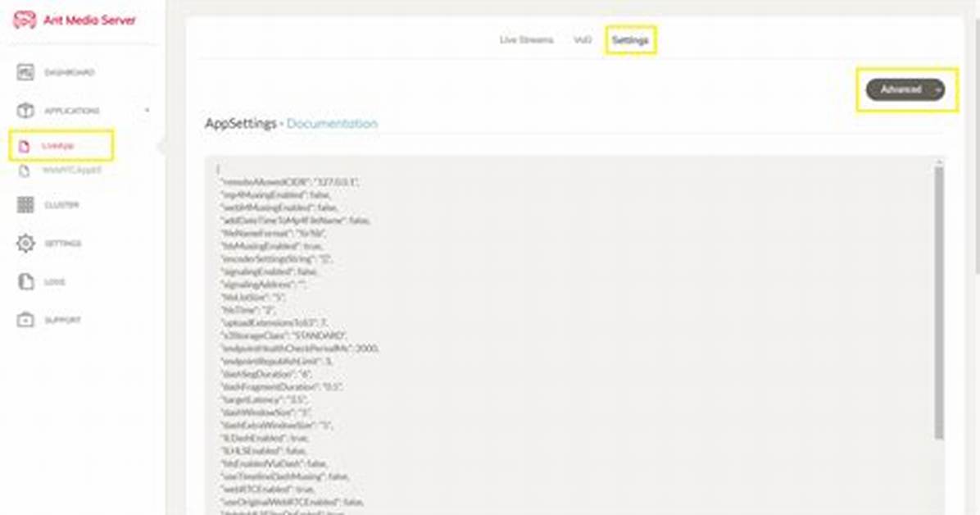
Task: Click the "endpointRepublishLimit" line
Action: click(x=277, y=361)
